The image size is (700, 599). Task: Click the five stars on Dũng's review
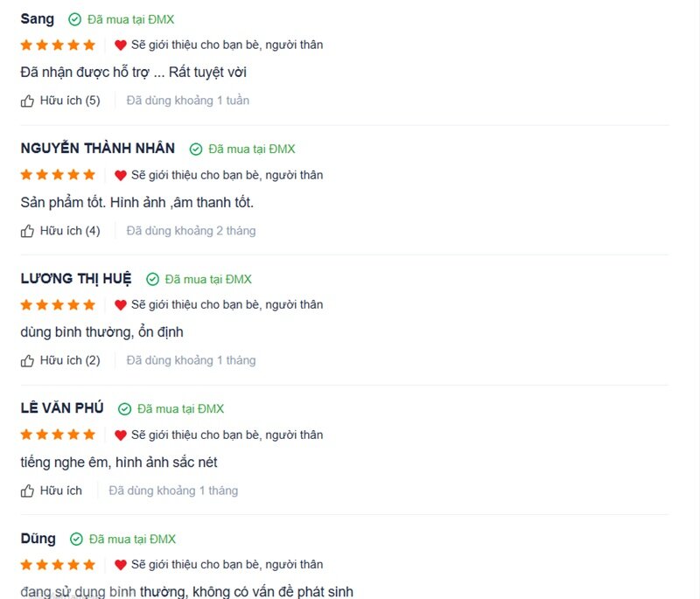coord(58,564)
